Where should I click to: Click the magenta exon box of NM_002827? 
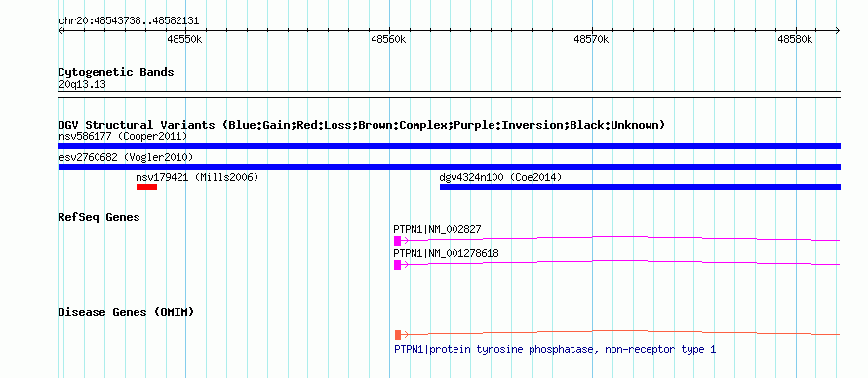[397, 241]
